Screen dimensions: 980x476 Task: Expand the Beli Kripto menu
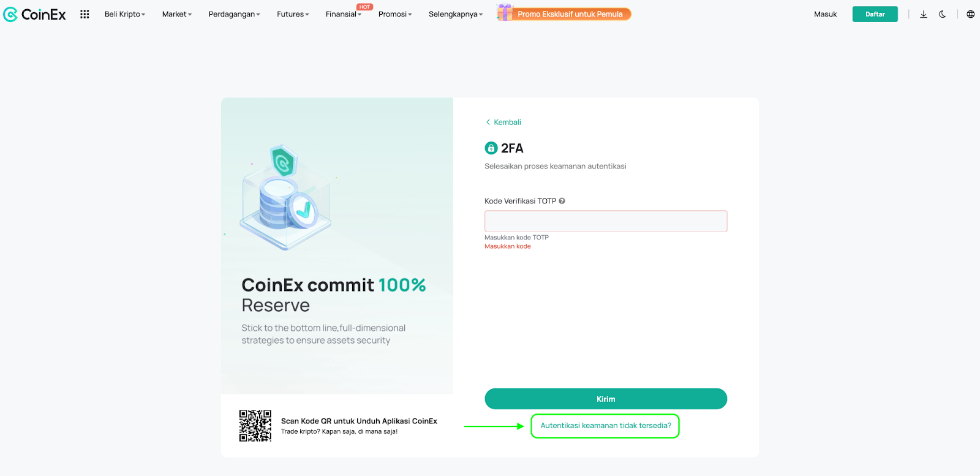point(125,14)
